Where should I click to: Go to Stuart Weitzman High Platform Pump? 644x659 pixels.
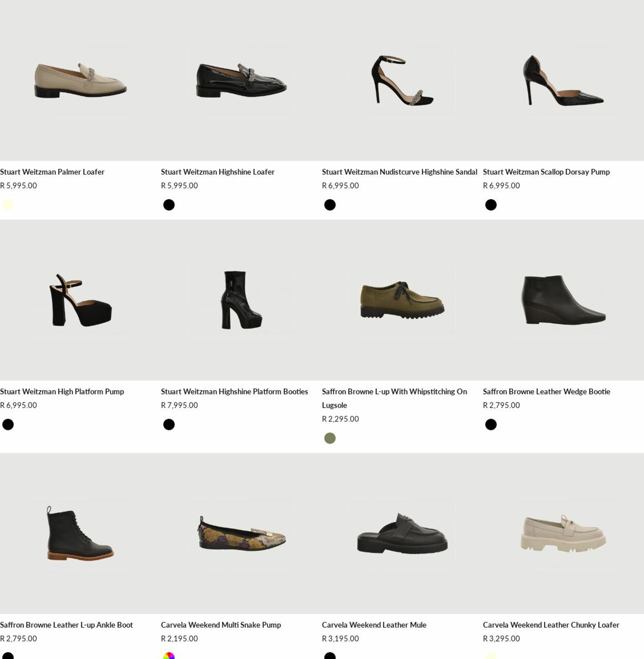click(x=62, y=392)
